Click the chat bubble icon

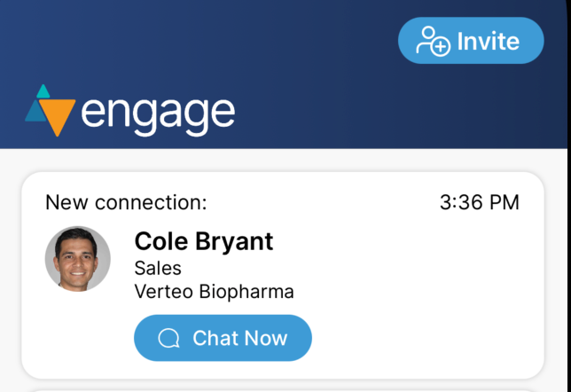[168, 338]
